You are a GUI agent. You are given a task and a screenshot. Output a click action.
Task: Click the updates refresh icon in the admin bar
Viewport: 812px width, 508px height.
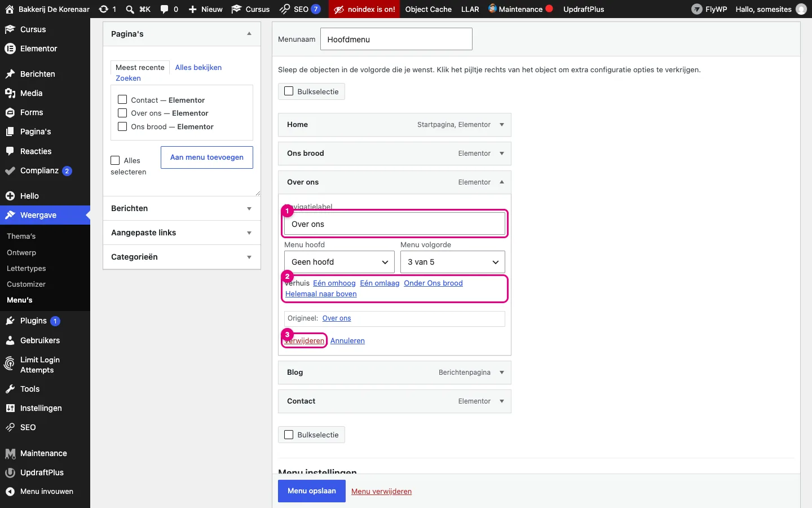(104, 9)
